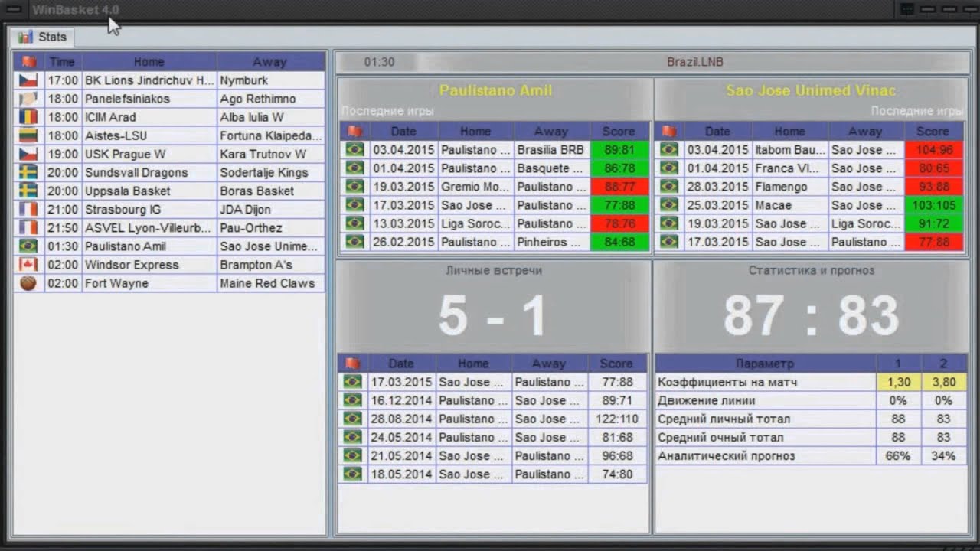Select the Движение линии parameter row

[811, 400]
